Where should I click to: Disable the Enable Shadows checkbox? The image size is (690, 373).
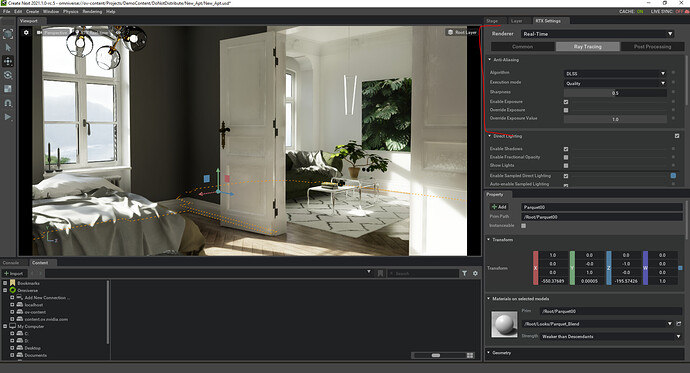[566, 149]
